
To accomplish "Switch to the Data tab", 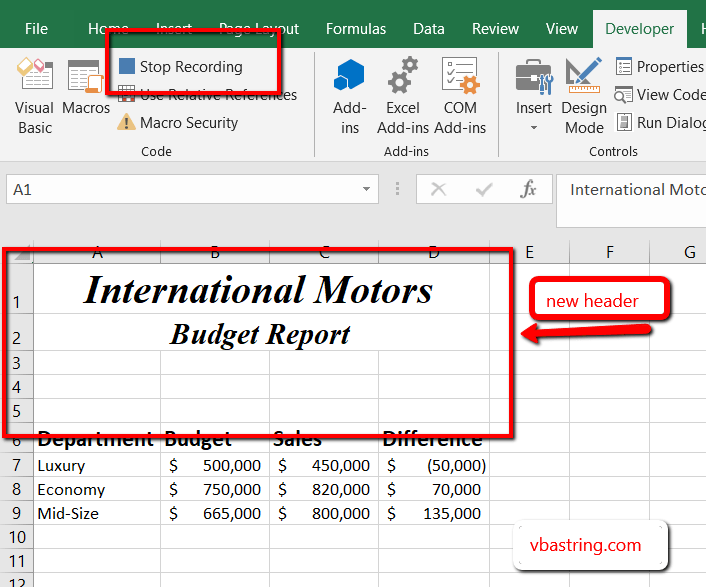I will pos(429,29).
